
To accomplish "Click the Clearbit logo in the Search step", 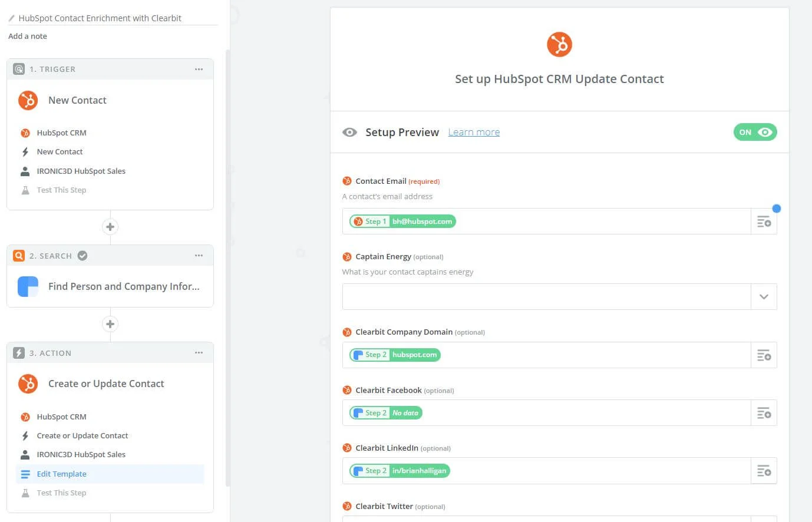I will pos(28,286).
